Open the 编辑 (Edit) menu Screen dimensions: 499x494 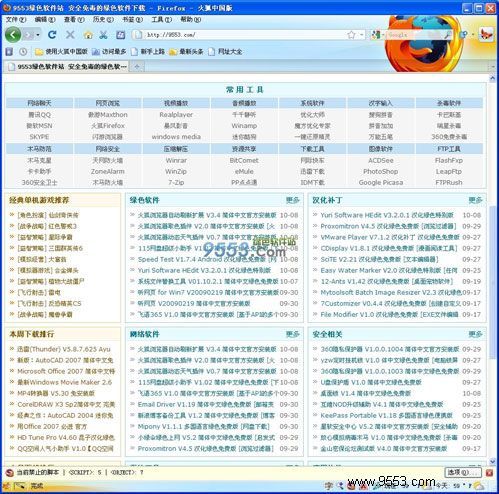point(45,19)
